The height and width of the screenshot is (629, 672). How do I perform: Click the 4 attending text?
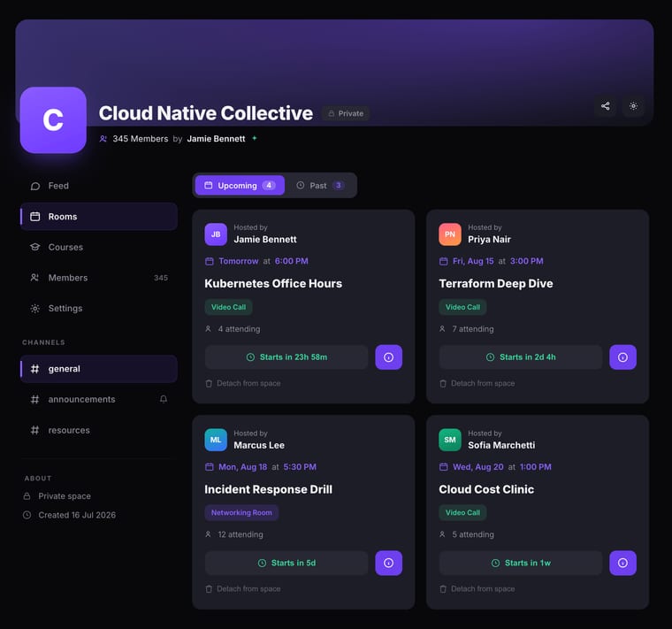[x=239, y=329]
